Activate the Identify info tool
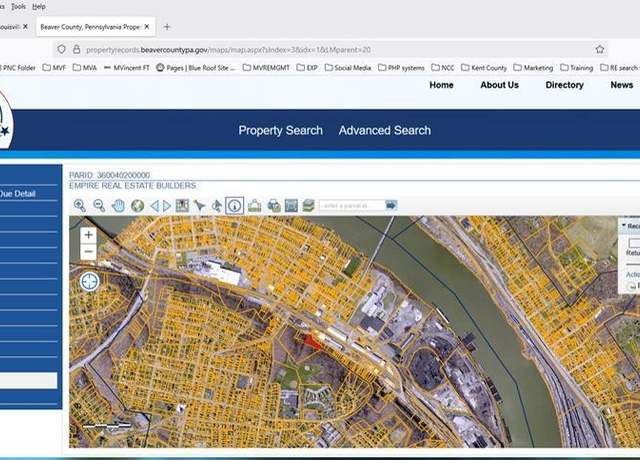The image size is (640, 460). point(235,206)
